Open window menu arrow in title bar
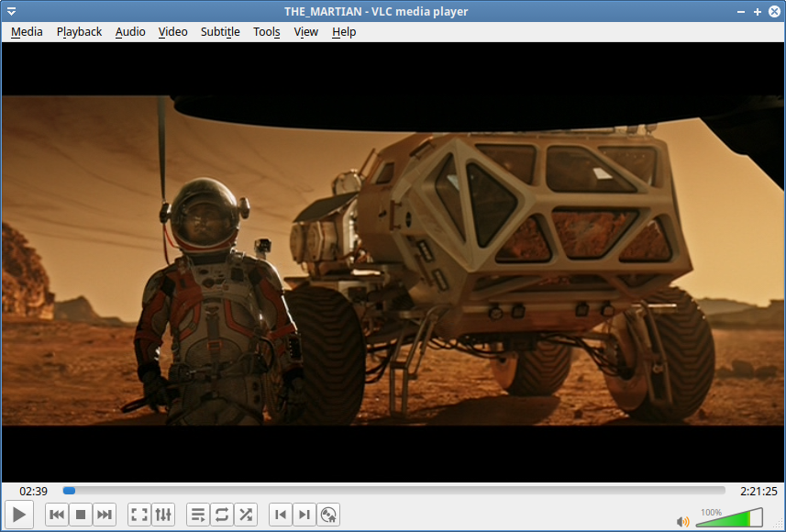The image size is (786, 532). (x=11, y=11)
